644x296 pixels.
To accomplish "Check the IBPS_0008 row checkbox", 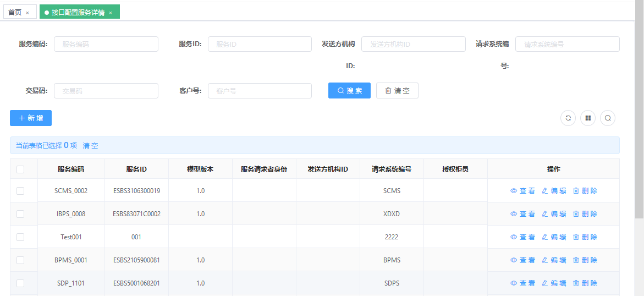I will pos(20,214).
